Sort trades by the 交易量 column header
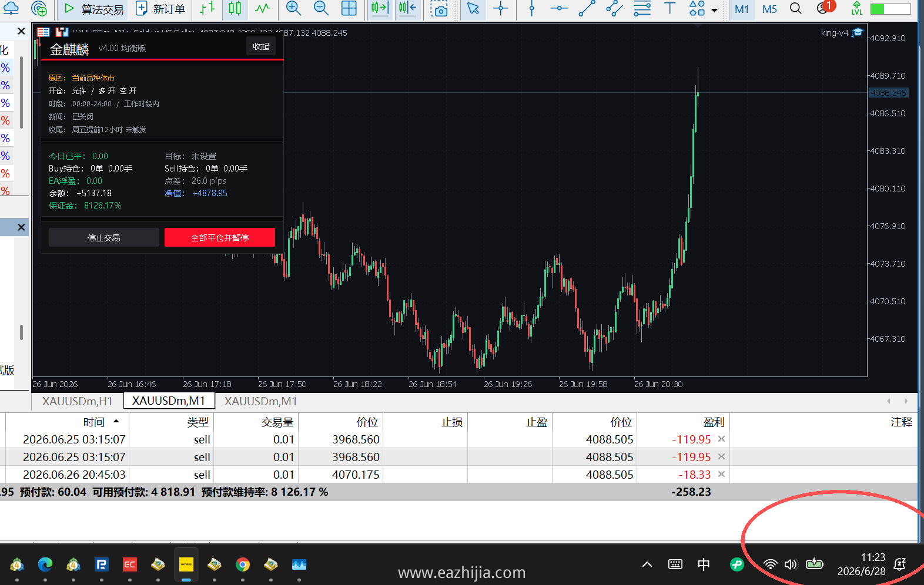This screenshot has width=924, height=585. pyautogui.click(x=277, y=422)
